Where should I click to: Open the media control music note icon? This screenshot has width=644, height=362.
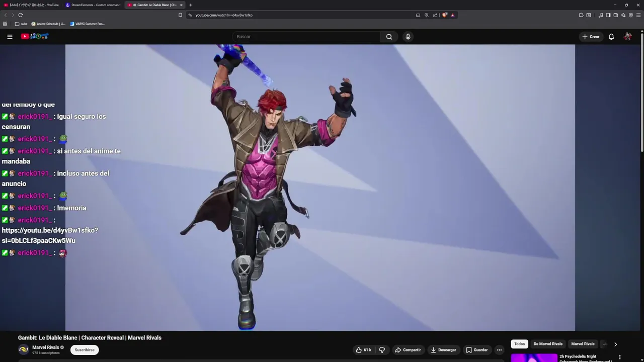click(x=601, y=15)
